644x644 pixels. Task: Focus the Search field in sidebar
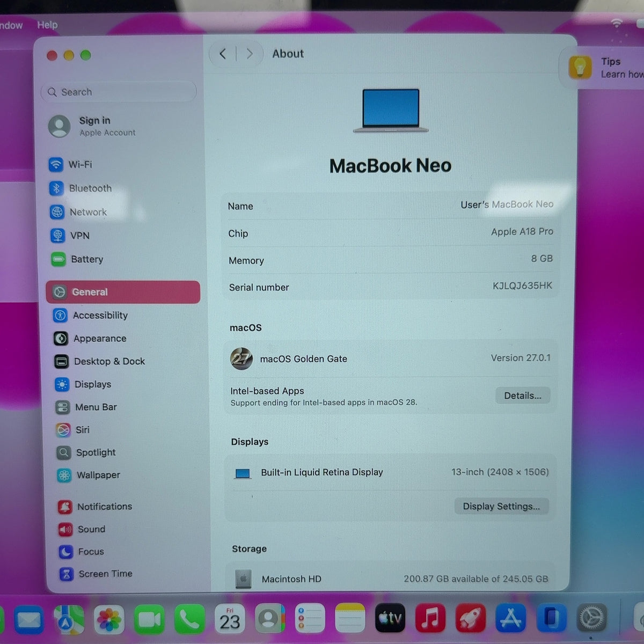tap(119, 92)
